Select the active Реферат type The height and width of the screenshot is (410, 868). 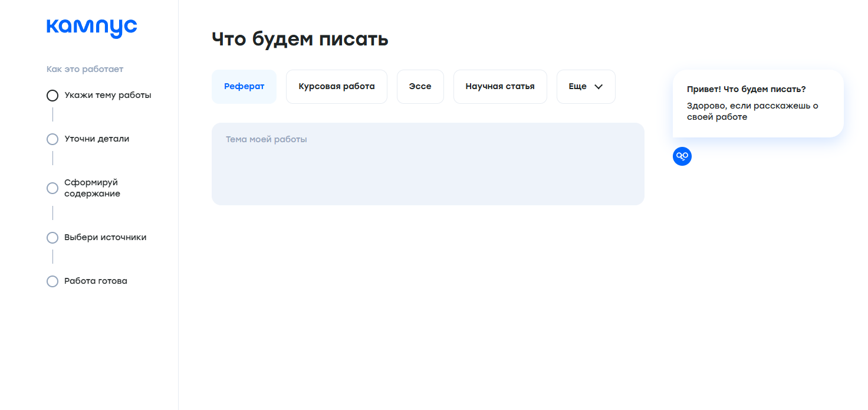coord(244,86)
